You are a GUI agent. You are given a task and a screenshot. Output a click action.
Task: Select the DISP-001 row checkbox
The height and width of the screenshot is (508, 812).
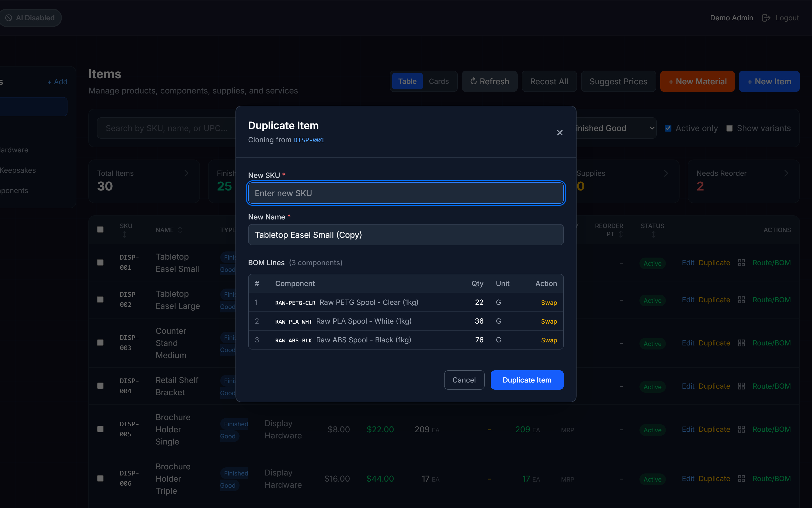click(x=100, y=262)
